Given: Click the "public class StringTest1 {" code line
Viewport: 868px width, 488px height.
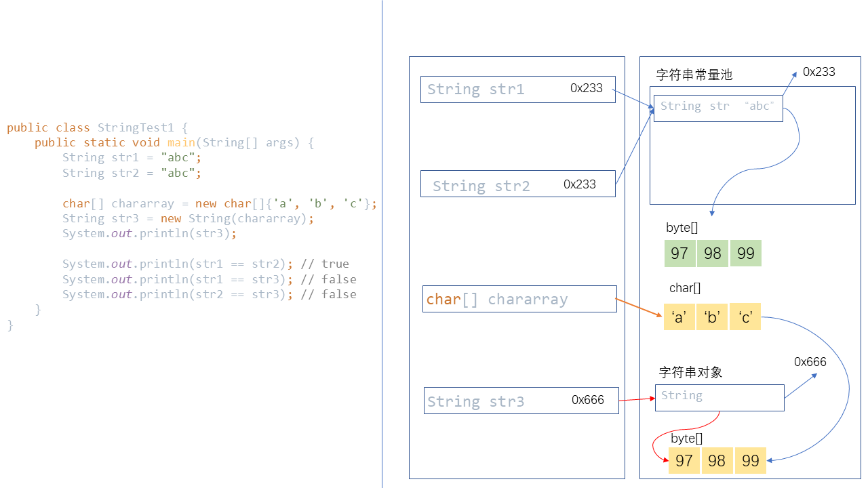Looking at the screenshot, I should point(97,127).
